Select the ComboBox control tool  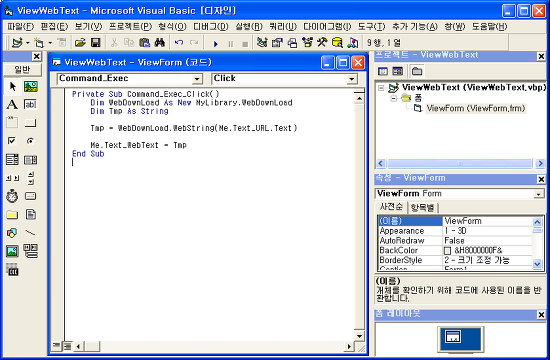(12, 159)
